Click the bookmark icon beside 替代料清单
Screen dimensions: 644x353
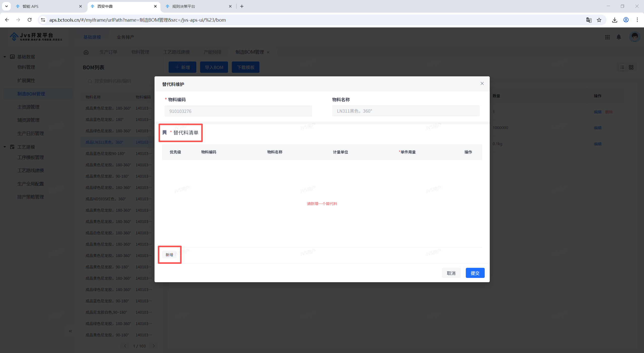click(165, 133)
